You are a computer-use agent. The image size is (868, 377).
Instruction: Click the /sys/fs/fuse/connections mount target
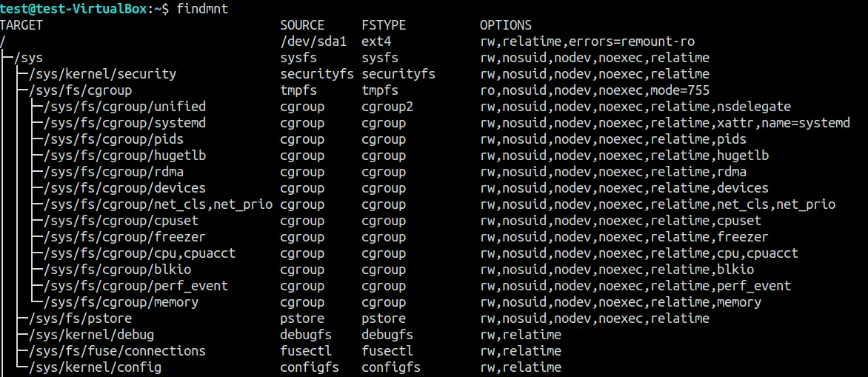pos(117,351)
